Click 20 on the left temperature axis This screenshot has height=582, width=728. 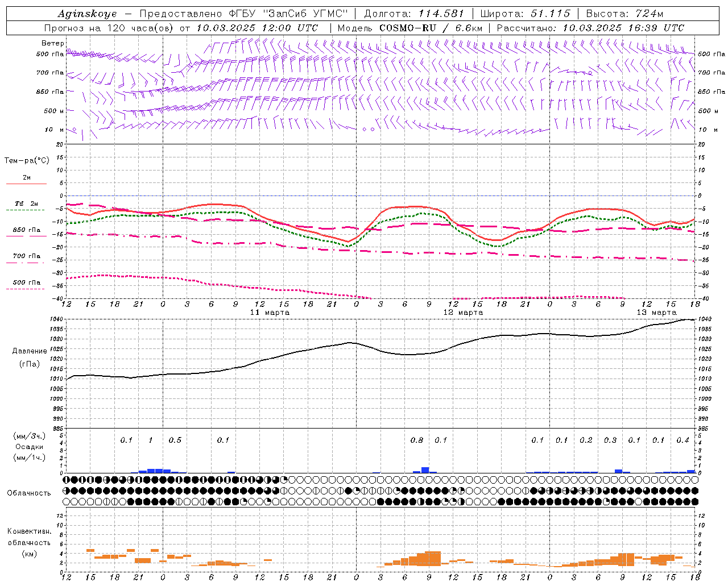(61, 145)
